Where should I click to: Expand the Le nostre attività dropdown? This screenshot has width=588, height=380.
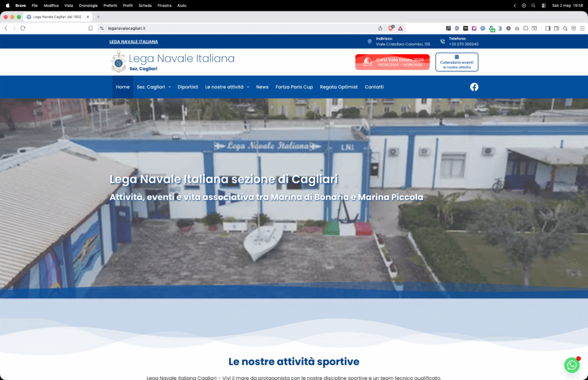(x=227, y=87)
